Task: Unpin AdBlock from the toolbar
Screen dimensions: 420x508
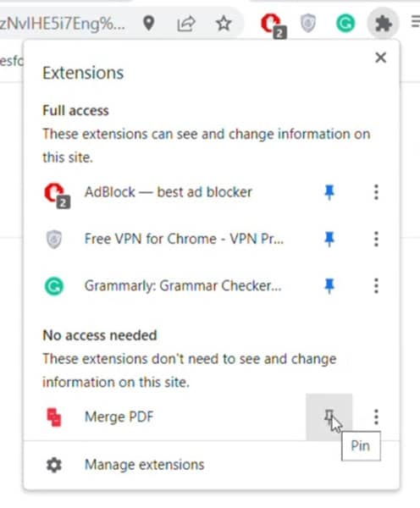Action: pyautogui.click(x=329, y=192)
